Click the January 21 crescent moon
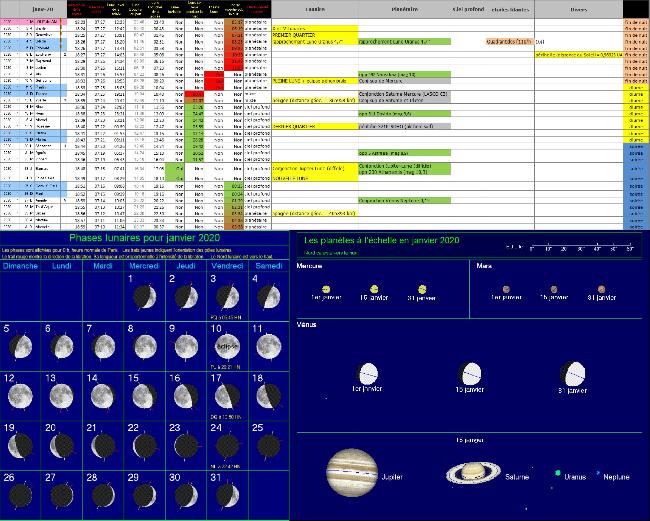The image size is (650, 521). pos(103,446)
